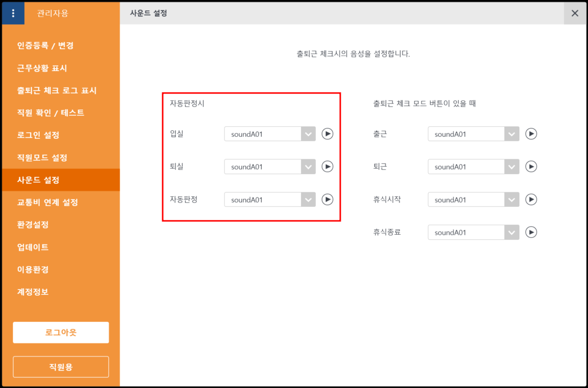Play the 출근 sound preview

coord(531,134)
